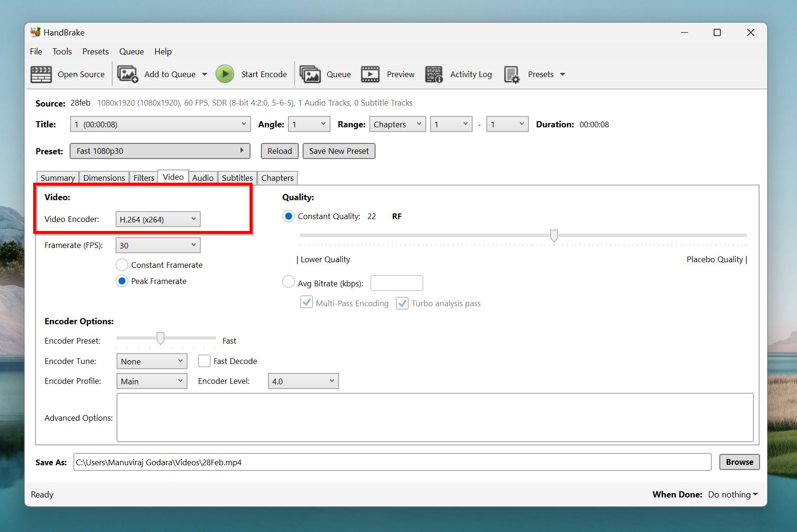
Task: Click the Browse button
Action: click(740, 462)
